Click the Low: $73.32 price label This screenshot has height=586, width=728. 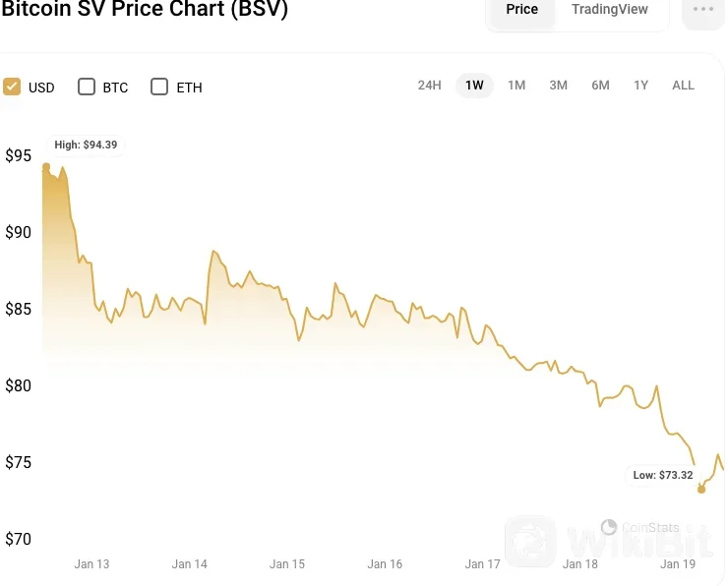(663, 475)
